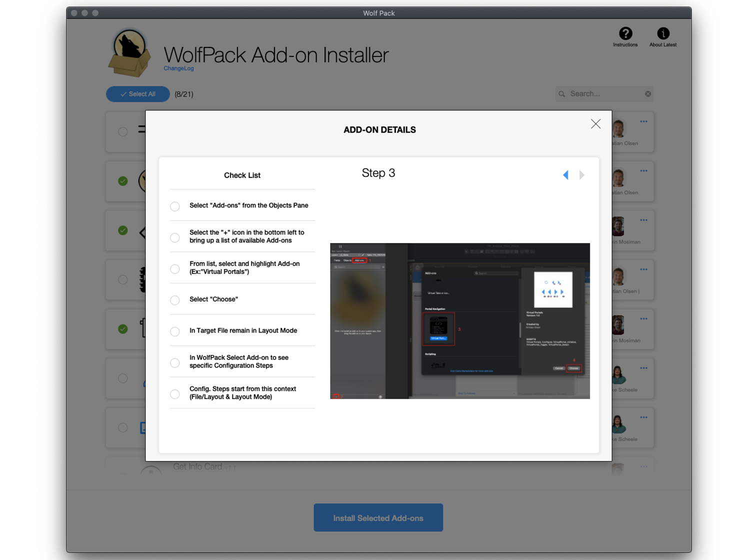Open the three-dot menu on the second add-on row
745x560 pixels.
(x=643, y=171)
